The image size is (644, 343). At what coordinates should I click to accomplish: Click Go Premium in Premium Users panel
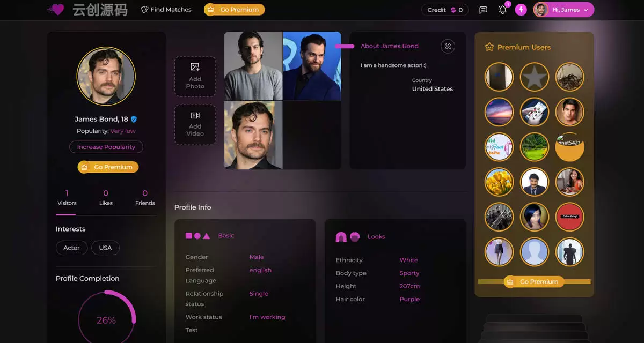(534, 281)
